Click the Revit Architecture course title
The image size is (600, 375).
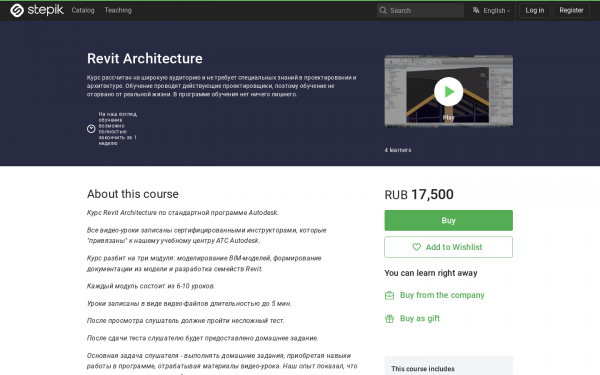(145, 59)
